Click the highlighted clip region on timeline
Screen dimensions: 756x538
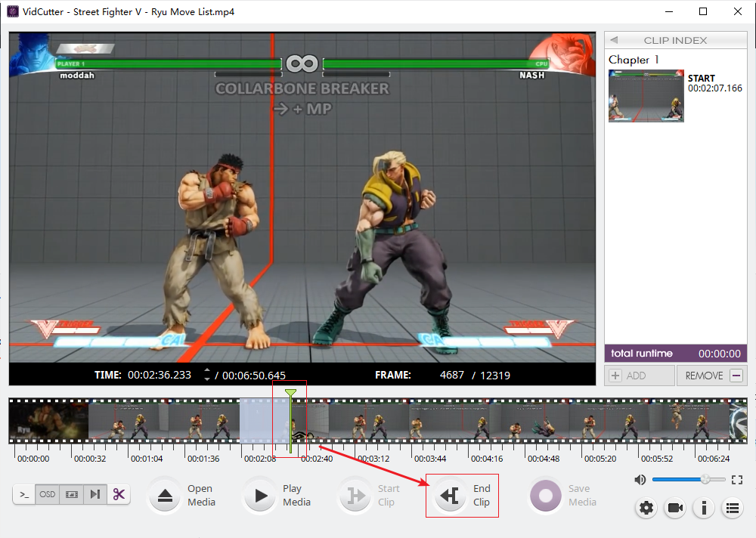[x=264, y=420]
